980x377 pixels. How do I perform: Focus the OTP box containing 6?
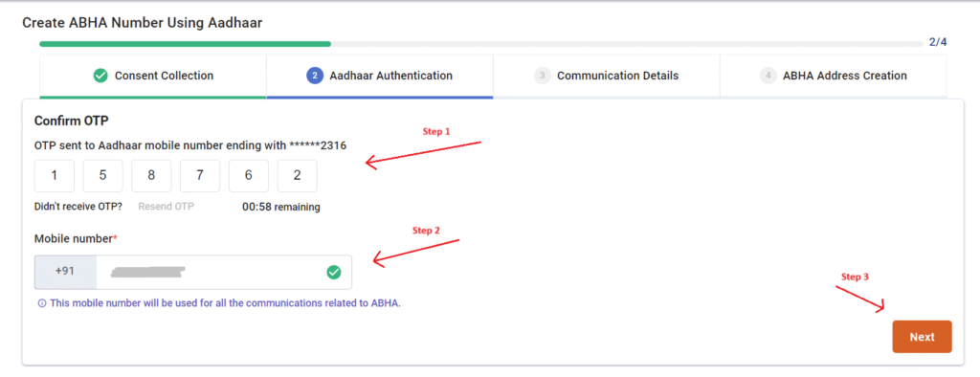pos(249,176)
